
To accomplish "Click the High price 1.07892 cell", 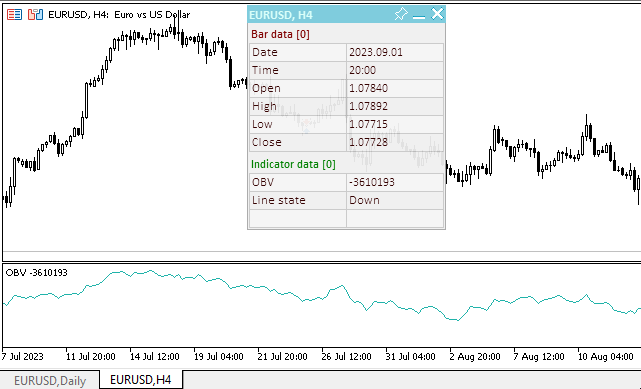I will (395, 106).
